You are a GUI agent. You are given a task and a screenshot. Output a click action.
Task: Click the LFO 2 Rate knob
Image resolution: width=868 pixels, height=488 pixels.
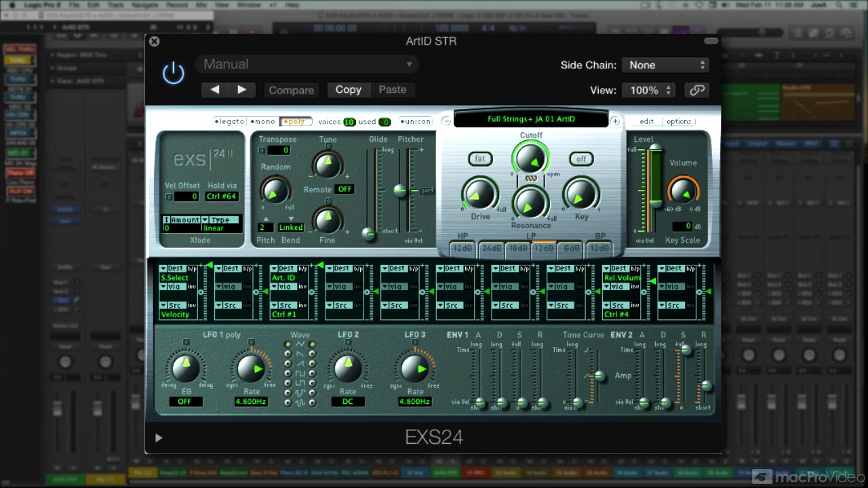348,368
